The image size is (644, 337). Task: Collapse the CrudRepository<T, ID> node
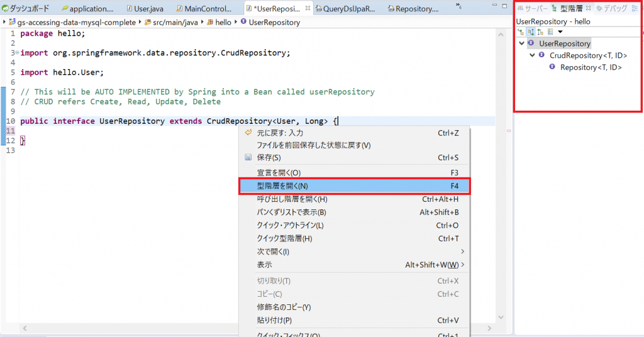pos(532,55)
